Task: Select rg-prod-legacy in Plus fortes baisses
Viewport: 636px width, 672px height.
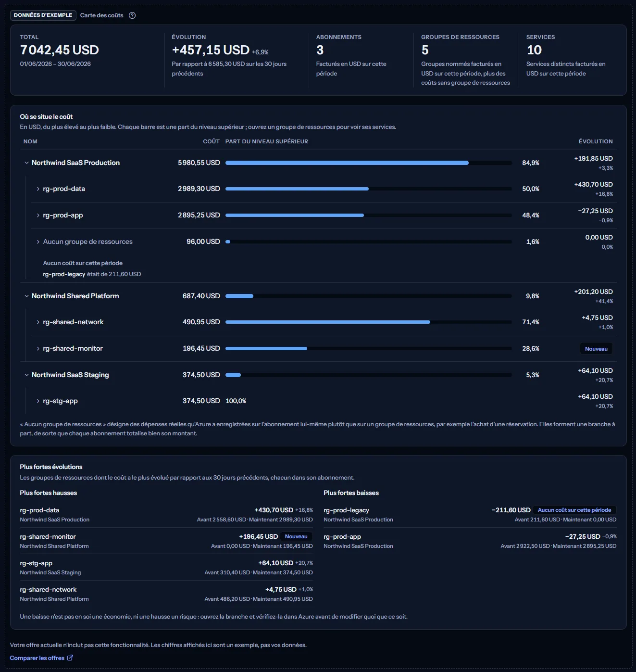Action: pos(346,510)
